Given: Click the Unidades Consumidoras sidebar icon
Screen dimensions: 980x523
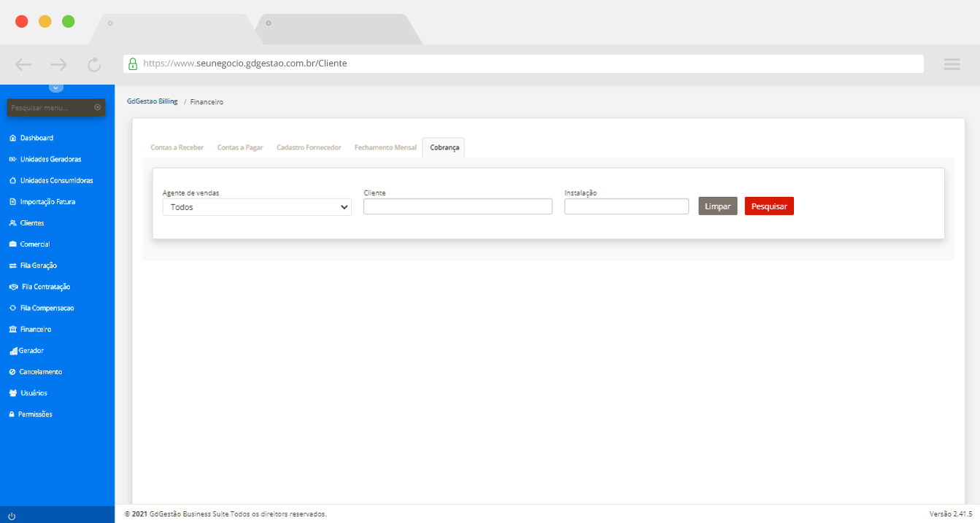Looking at the screenshot, I should tap(12, 180).
